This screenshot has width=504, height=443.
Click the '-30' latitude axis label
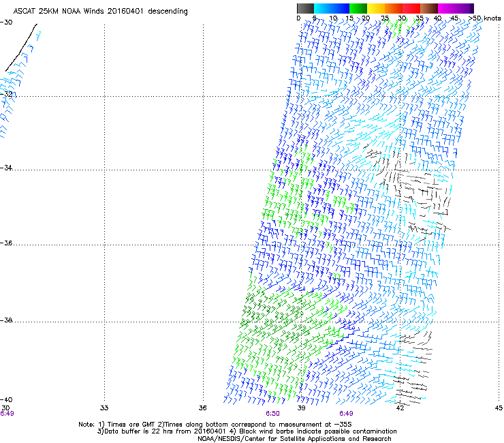(x=6, y=22)
